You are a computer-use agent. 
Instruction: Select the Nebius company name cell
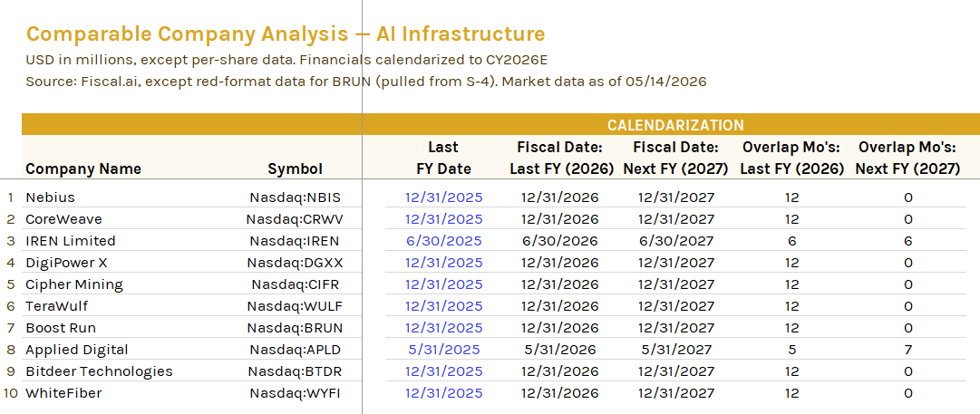tap(50, 197)
